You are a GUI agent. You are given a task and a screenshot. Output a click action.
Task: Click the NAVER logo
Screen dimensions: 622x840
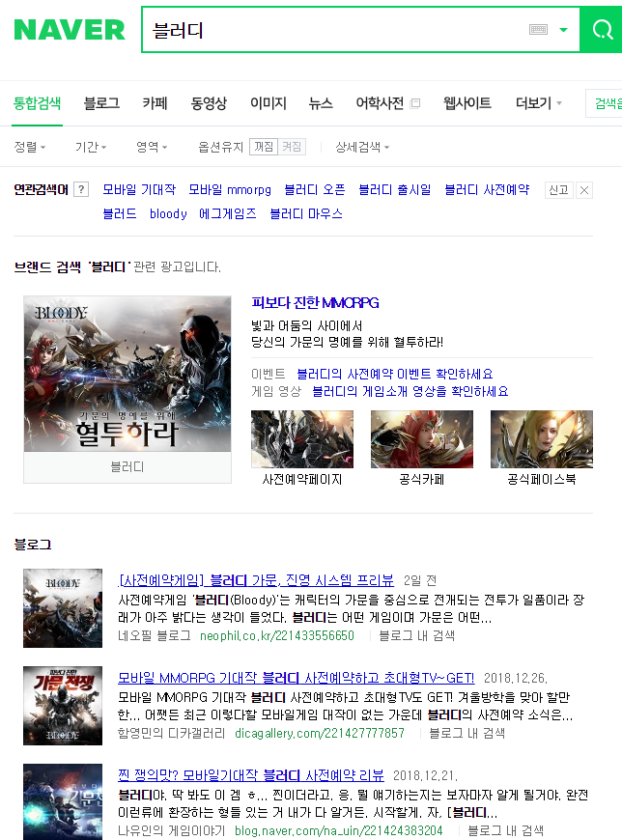70,30
